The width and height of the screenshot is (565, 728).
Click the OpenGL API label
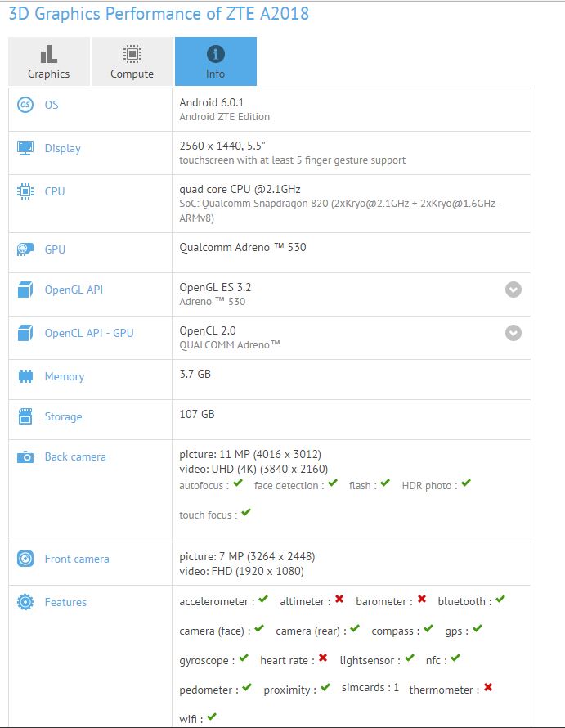coord(74,290)
